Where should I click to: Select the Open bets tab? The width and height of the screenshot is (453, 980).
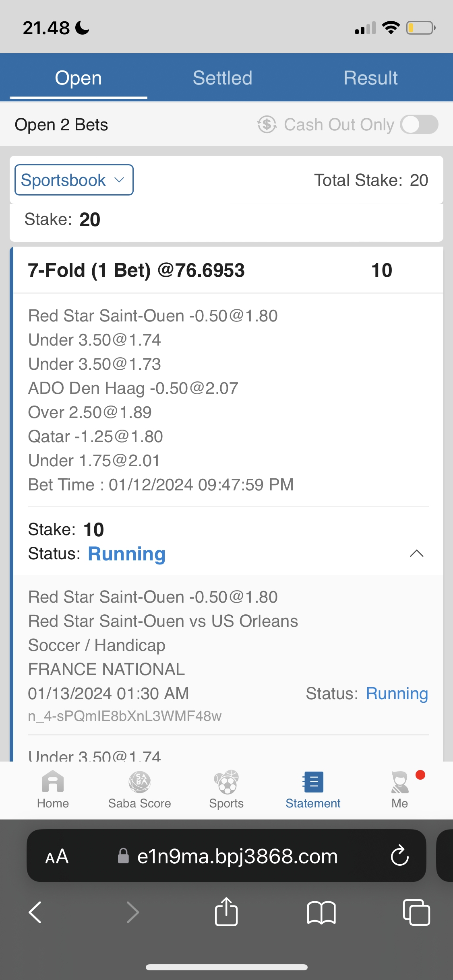pyautogui.click(x=79, y=78)
